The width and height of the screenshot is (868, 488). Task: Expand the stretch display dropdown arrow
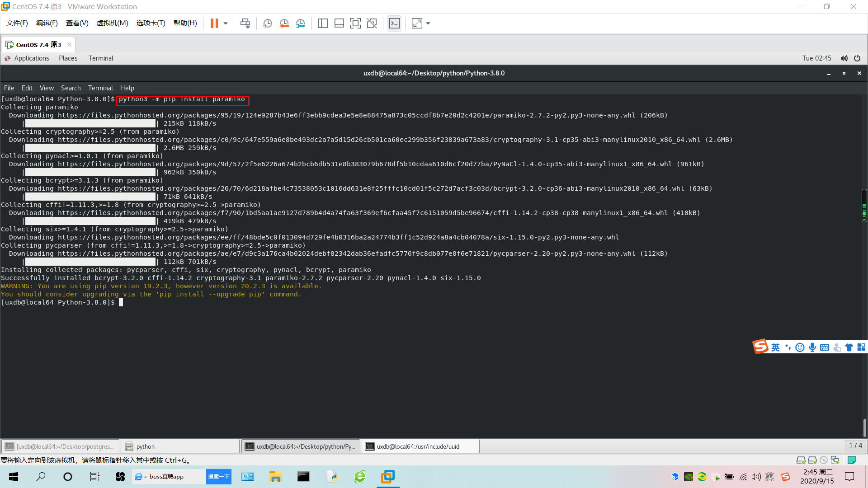[428, 23]
